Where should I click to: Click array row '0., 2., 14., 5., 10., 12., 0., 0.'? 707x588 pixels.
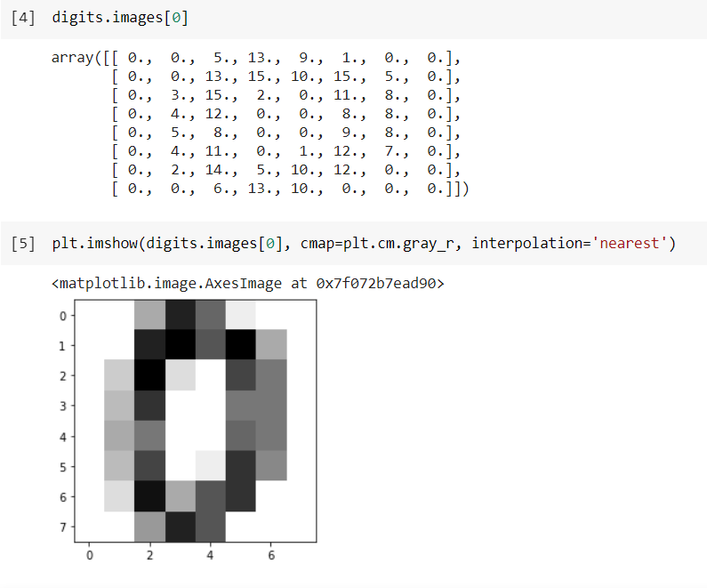point(285,171)
